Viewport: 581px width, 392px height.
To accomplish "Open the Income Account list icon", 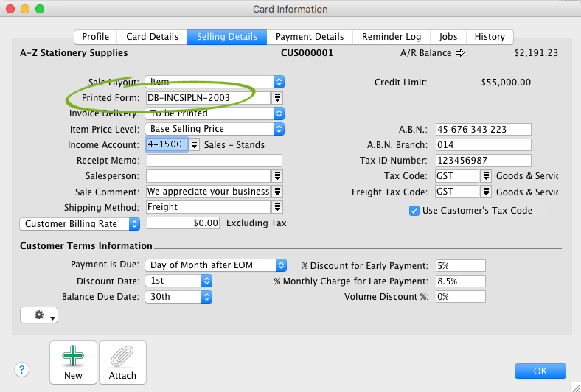I will coord(195,145).
